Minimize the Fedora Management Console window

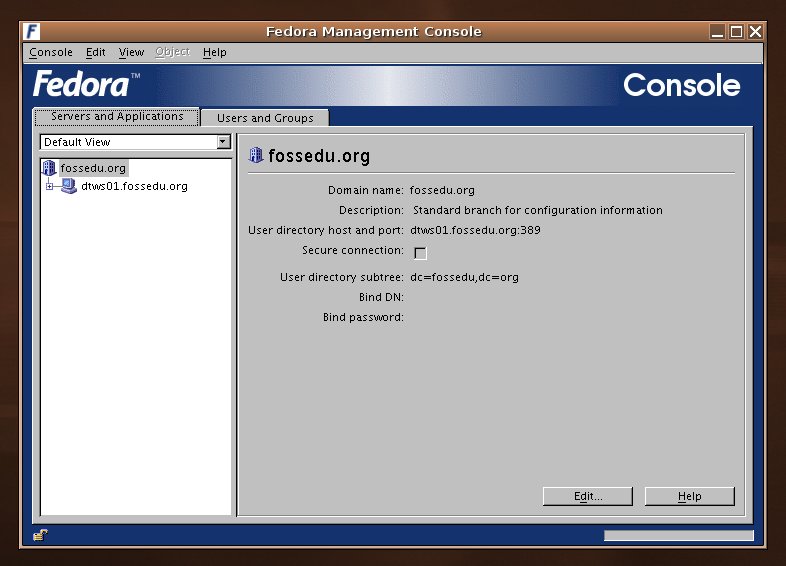point(717,32)
